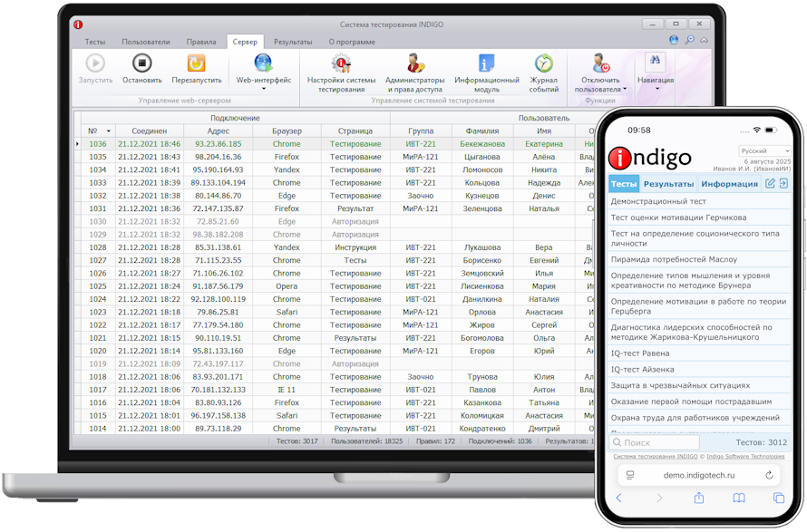Open Администраторы и права доступа
807x532 pixels.
point(414,63)
